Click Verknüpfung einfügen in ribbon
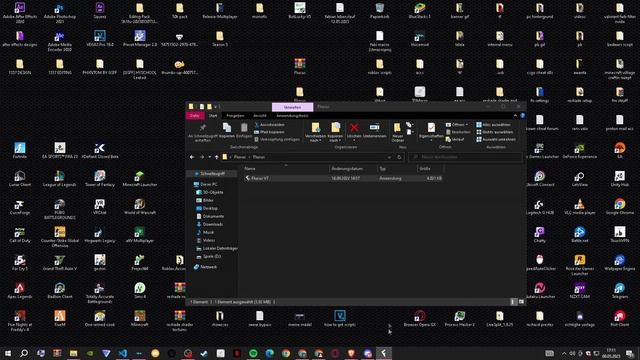This screenshot has height=360, width=640. (x=277, y=139)
